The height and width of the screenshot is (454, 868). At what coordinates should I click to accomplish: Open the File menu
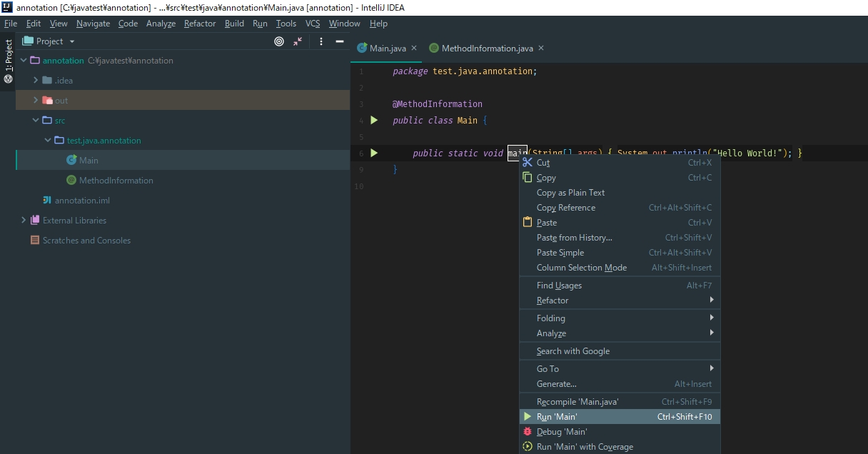tap(11, 24)
